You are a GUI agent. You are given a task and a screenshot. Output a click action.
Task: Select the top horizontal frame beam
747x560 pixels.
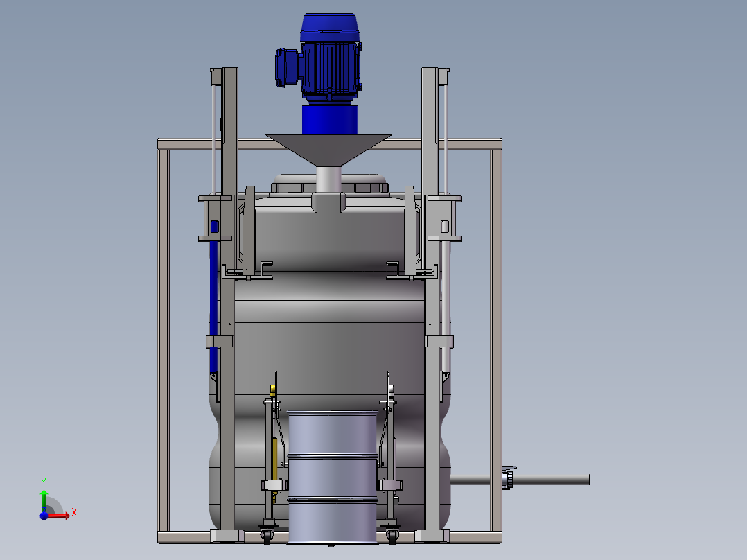329,144
